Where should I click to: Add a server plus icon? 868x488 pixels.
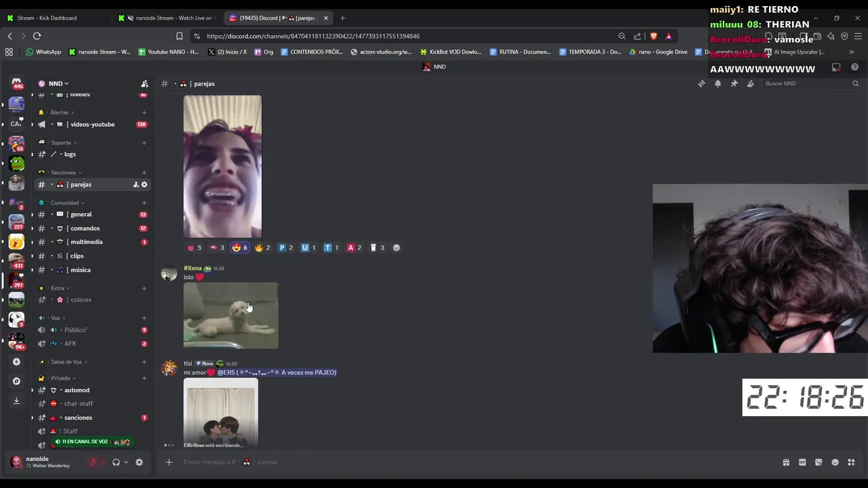coord(16,362)
